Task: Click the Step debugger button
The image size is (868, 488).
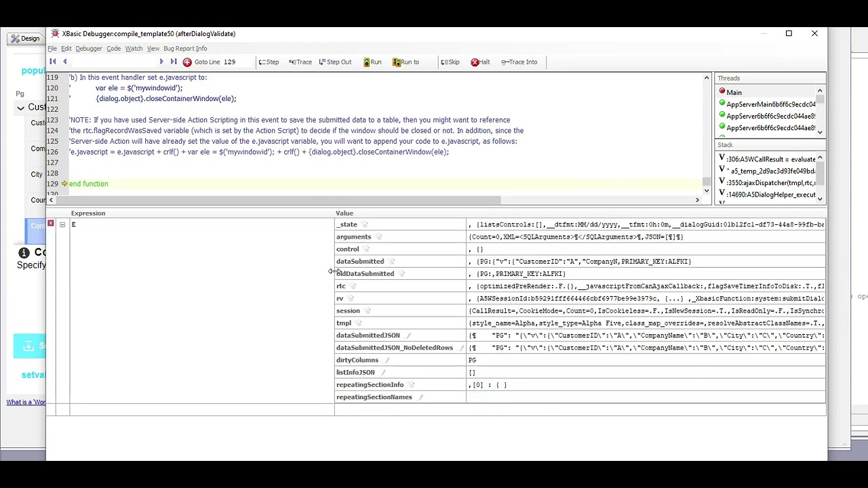Action: point(269,62)
